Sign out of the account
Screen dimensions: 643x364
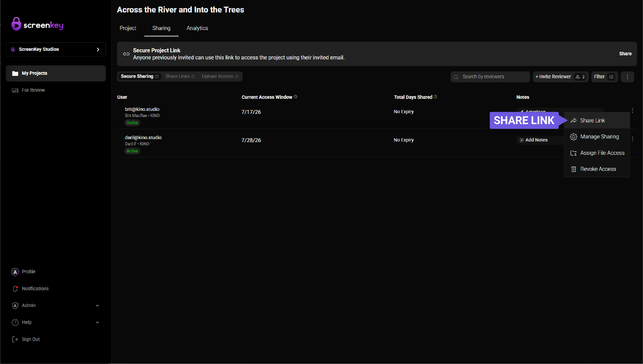26,339
